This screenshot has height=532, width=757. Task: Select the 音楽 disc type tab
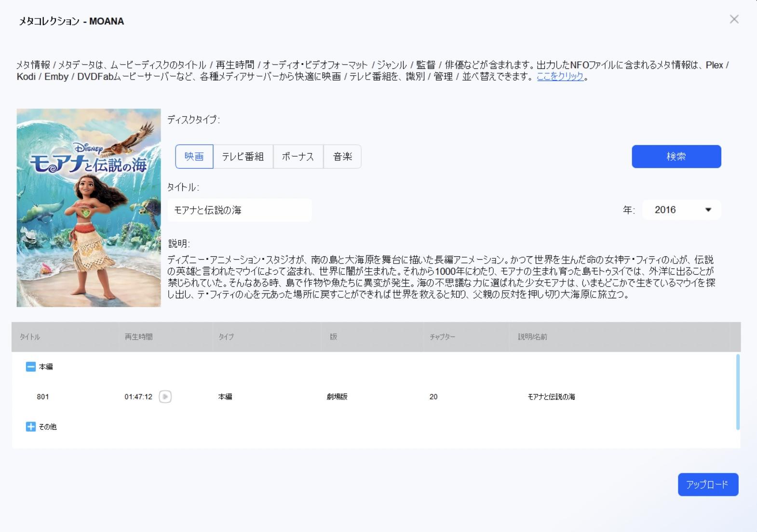(x=342, y=157)
